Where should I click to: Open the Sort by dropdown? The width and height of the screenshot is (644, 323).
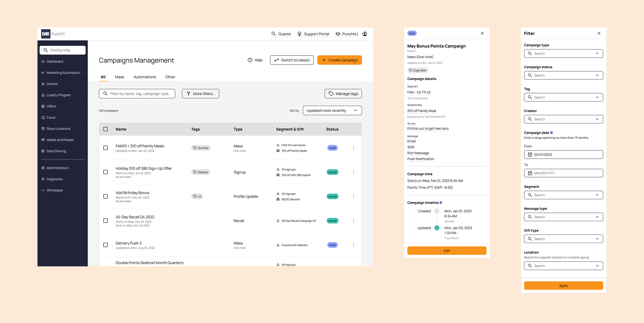click(332, 110)
